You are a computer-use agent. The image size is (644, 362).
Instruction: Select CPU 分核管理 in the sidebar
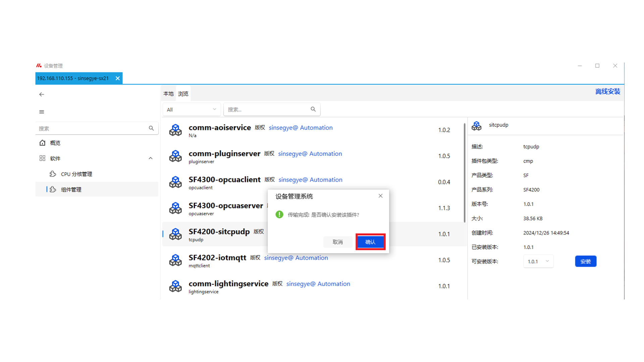76,174
